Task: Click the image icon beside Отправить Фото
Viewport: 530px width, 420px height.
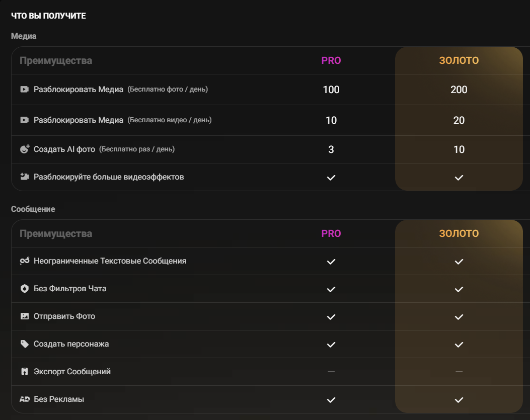Action: pyautogui.click(x=24, y=316)
